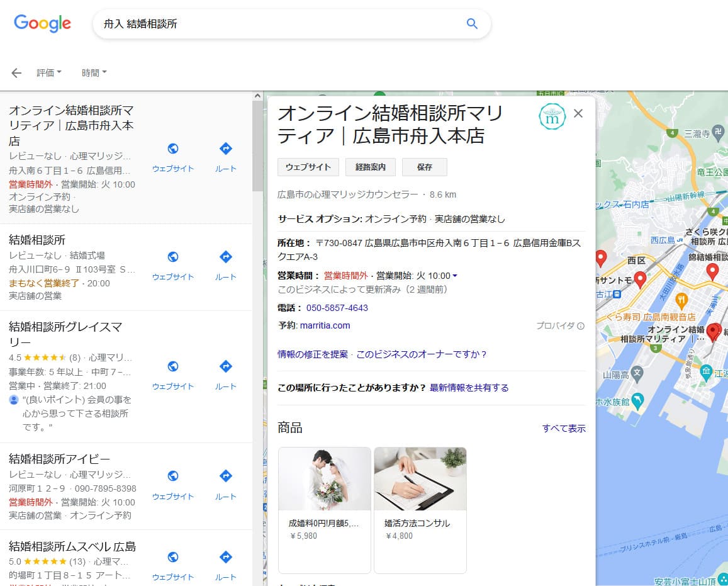Image resolution: width=728 pixels, height=586 pixels.
Task: Click the search input field
Action: 279,24
